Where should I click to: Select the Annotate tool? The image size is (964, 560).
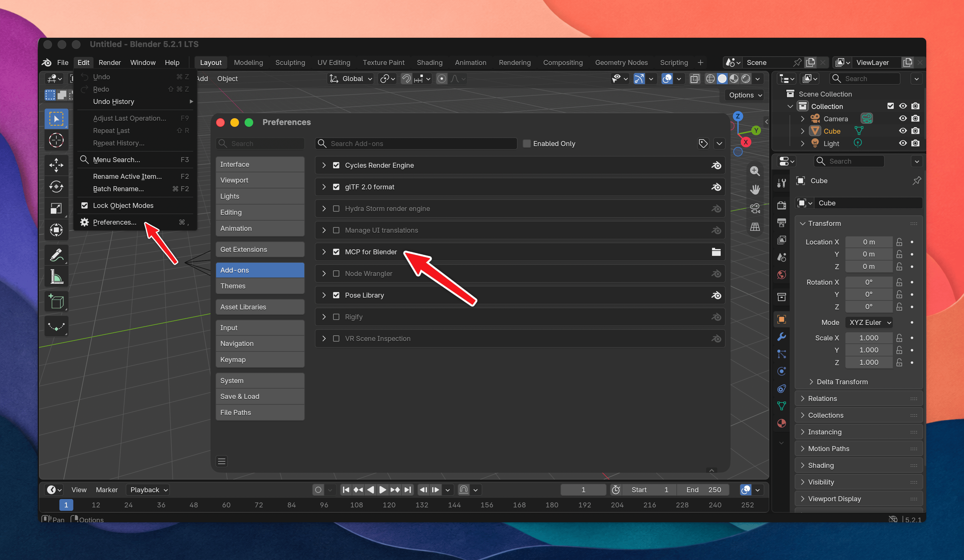point(56,255)
